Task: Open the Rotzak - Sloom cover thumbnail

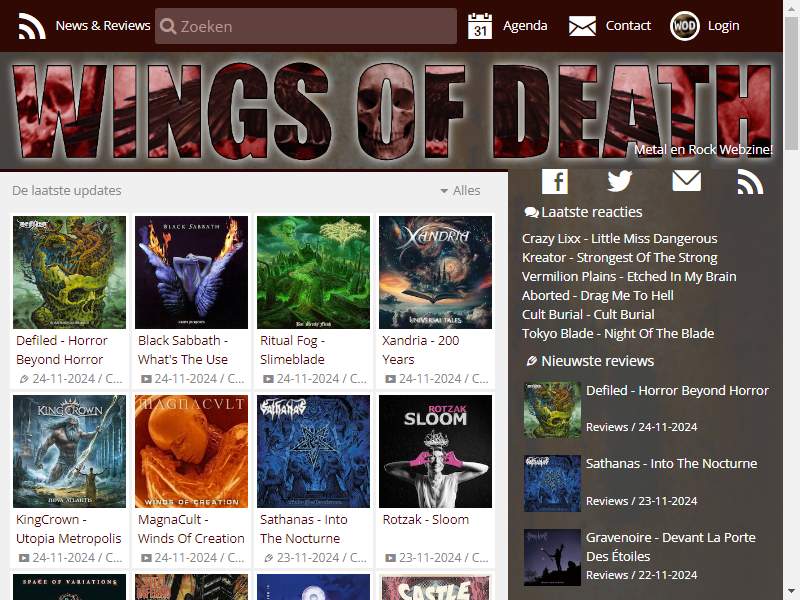Action: tap(435, 451)
